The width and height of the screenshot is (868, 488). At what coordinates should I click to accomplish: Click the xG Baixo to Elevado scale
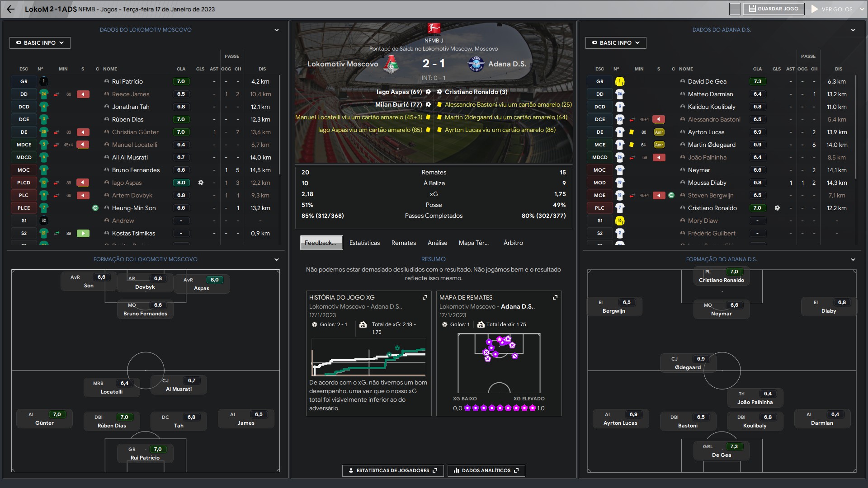499,408
